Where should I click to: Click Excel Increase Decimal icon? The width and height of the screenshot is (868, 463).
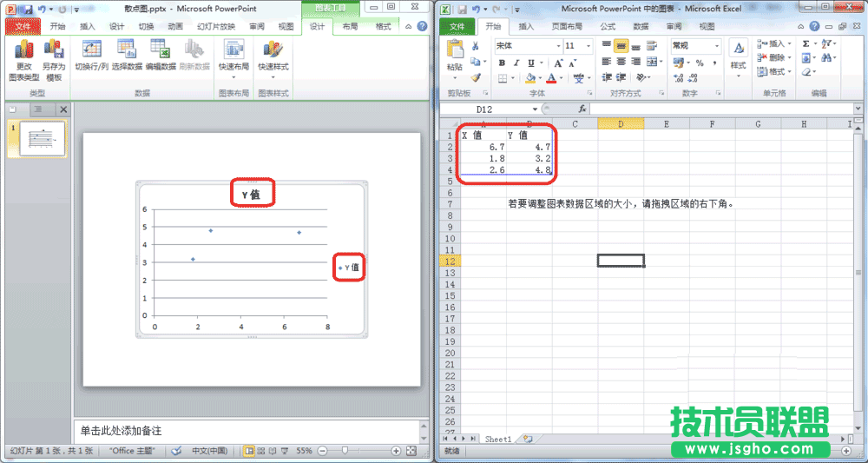click(x=678, y=78)
